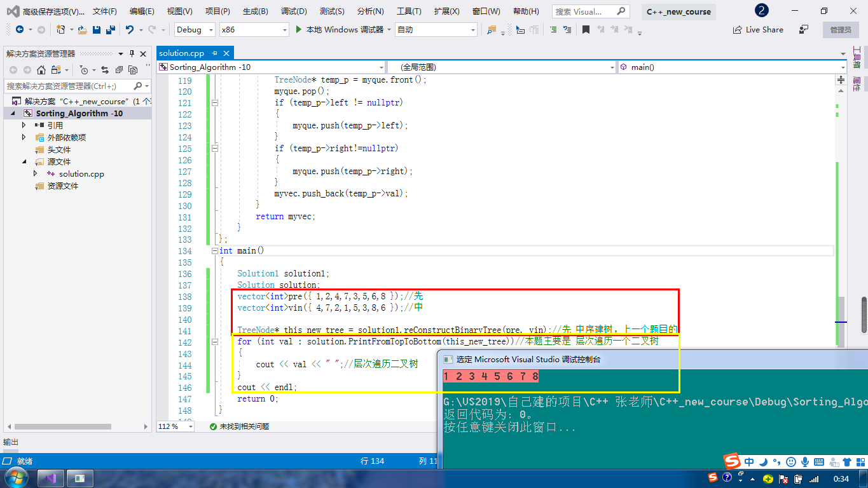This screenshot has height=488, width=868.
Task: Open the 生成(B) menu
Action: [x=256, y=11]
